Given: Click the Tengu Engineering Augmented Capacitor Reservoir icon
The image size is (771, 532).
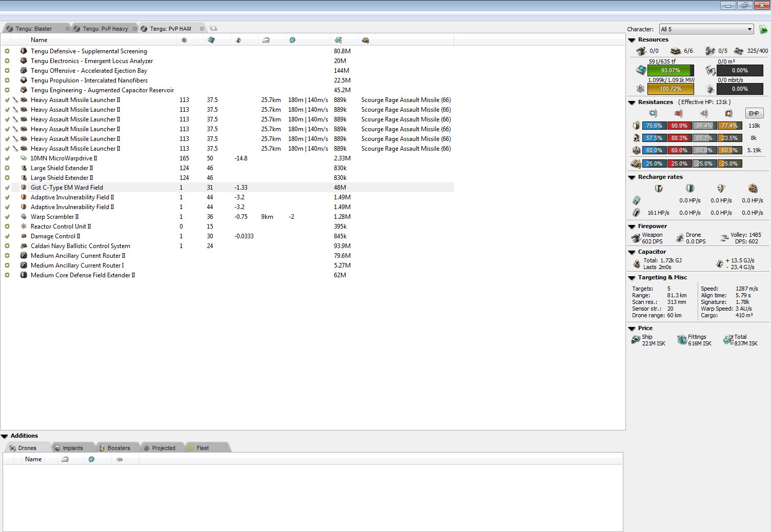Looking at the screenshot, I should click(x=24, y=90).
